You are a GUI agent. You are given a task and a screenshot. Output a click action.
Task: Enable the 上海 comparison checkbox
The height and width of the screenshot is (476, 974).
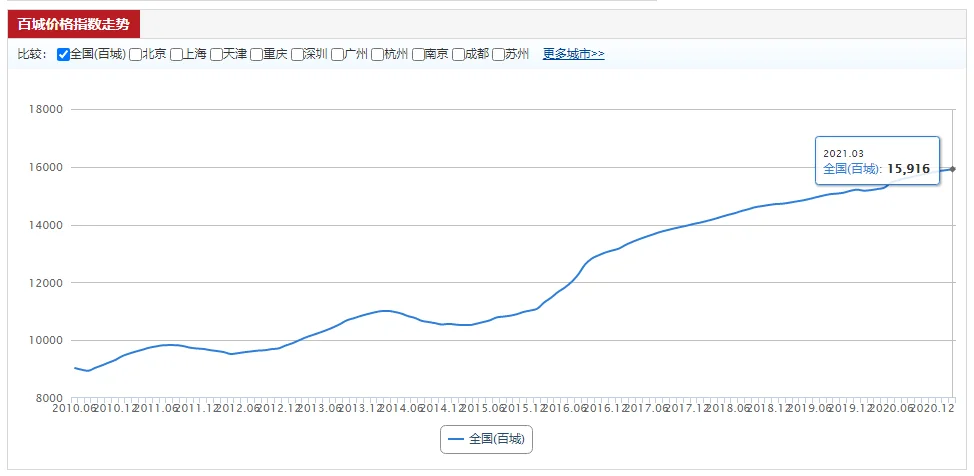175,55
